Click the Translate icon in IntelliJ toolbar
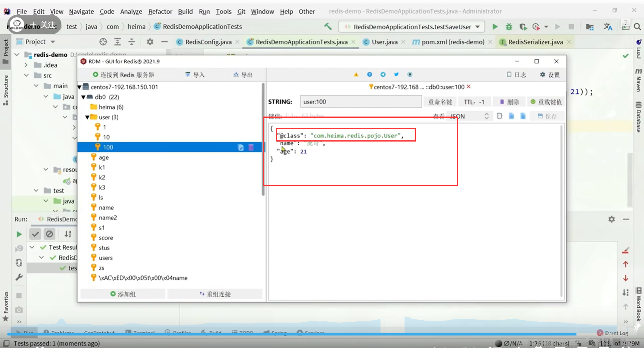Viewport: 644px width, 348px height. pyautogui.click(x=608, y=27)
